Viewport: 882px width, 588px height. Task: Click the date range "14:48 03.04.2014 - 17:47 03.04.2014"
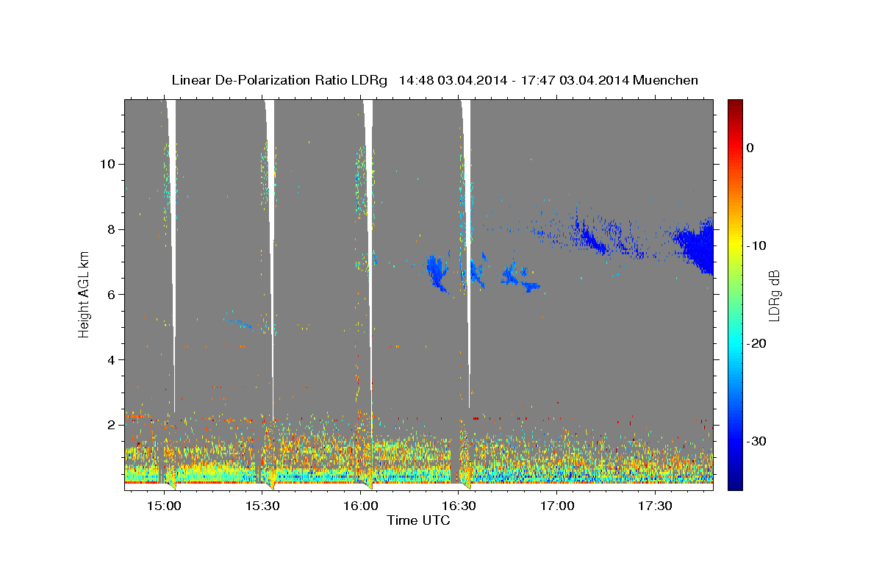pyautogui.click(x=513, y=80)
